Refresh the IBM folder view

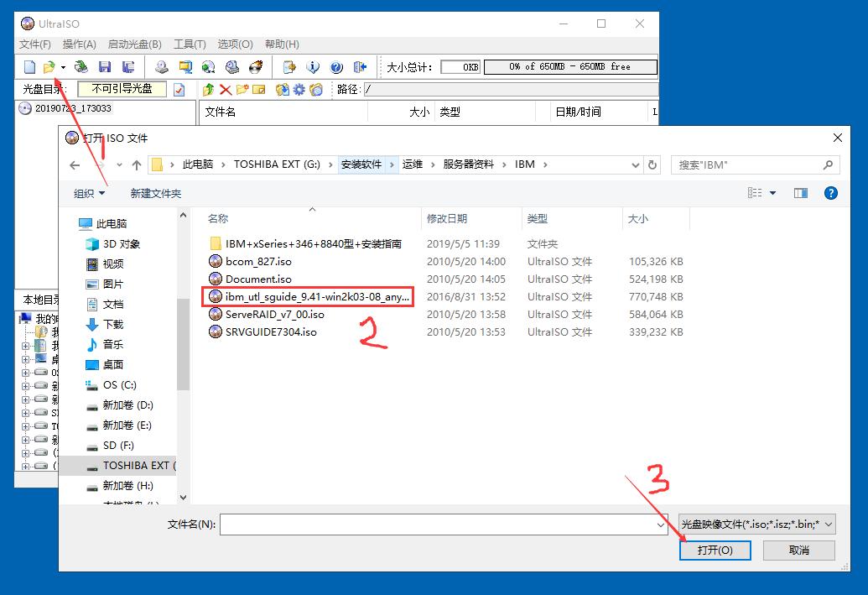[x=652, y=164]
